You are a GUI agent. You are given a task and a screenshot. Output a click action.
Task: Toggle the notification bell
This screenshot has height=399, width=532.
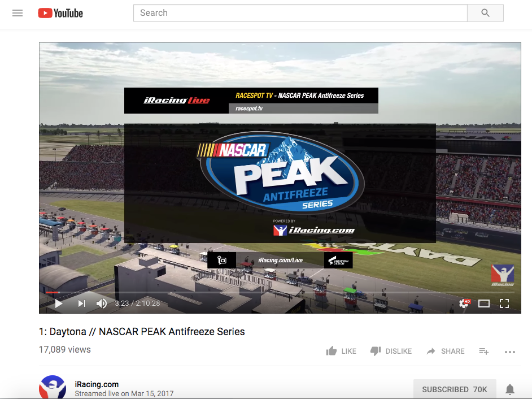coord(510,389)
